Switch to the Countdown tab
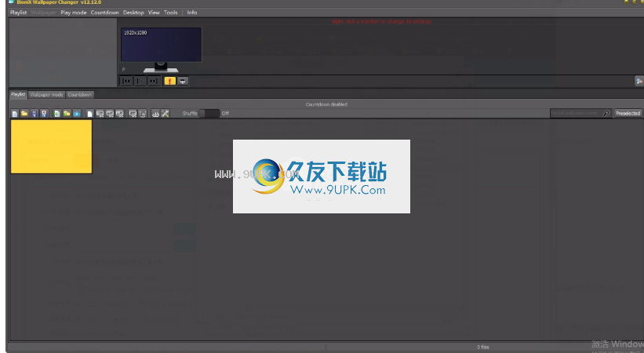 (x=80, y=94)
